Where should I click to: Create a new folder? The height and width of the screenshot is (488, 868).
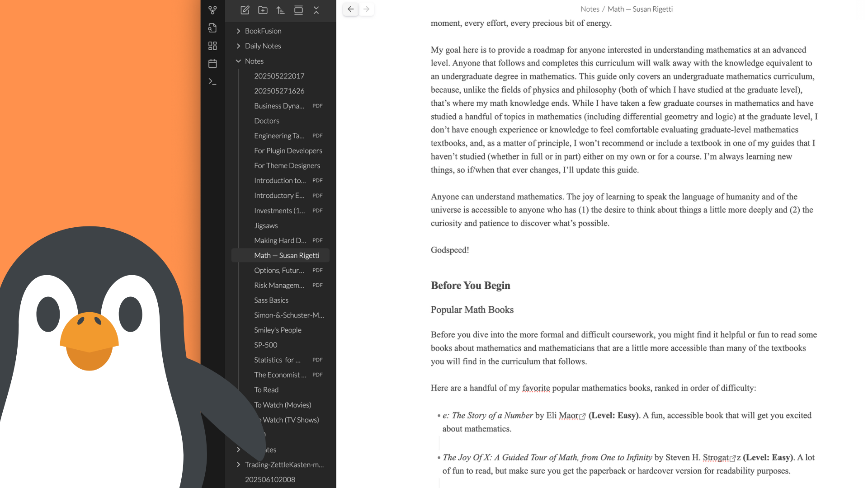click(x=263, y=10)
